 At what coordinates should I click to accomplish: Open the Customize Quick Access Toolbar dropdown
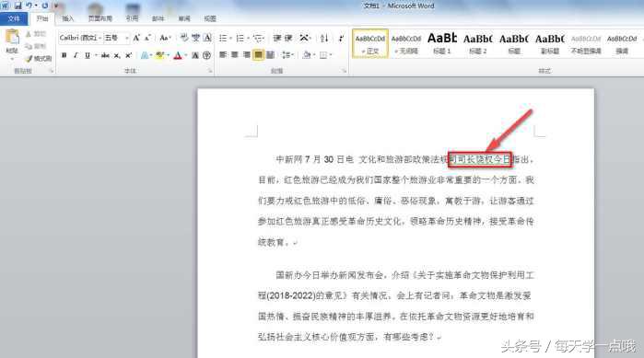[x=56, y=6]
